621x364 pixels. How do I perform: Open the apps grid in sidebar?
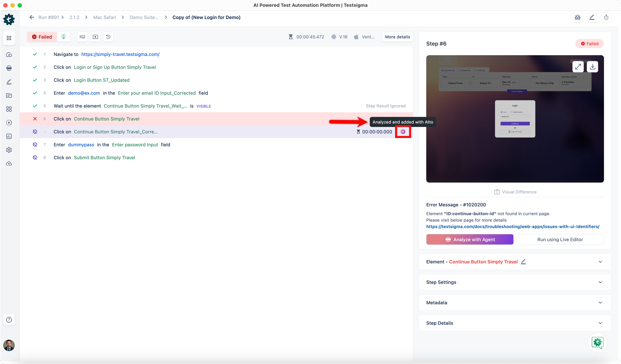coord(9,38)
